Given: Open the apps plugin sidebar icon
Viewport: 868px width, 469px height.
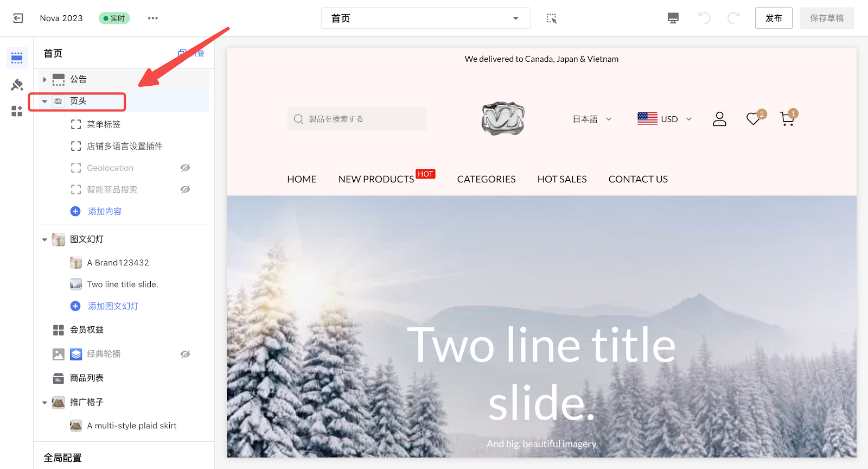Looking at the screenshot, I should click(17, 111).
